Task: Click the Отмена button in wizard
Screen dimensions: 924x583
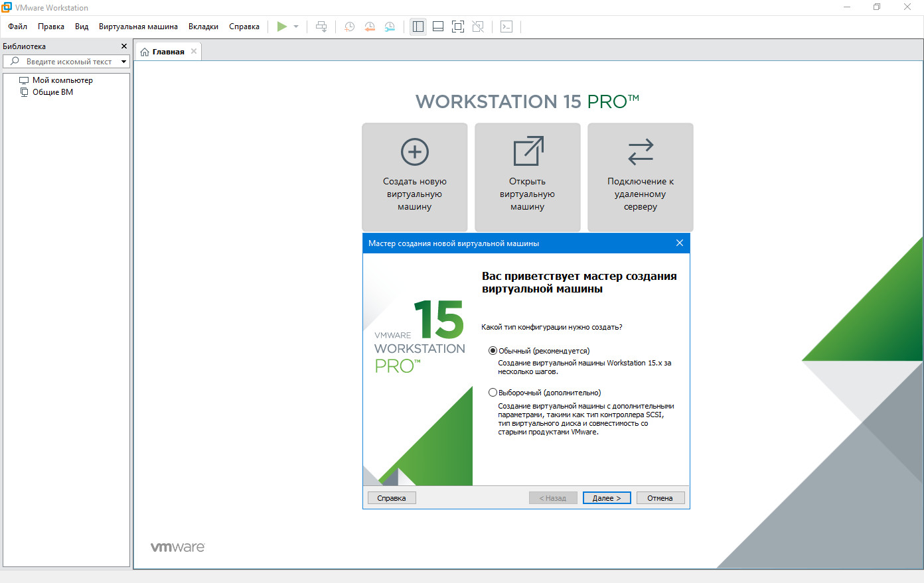Action: click(660, 498)
